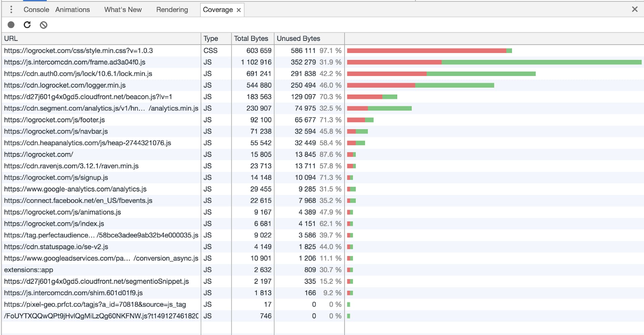This screenshot has height=335, width=644.
Task: Select the intercomcdn frame.ad3a04f0.js row
Action: tap(75, 62)
